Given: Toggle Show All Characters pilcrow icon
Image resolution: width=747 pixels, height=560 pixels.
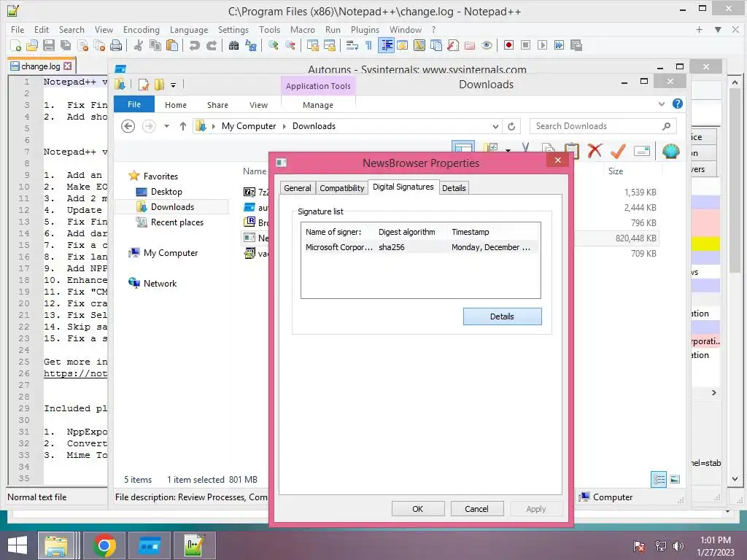Looking at the screenshot, I should 368,45.
